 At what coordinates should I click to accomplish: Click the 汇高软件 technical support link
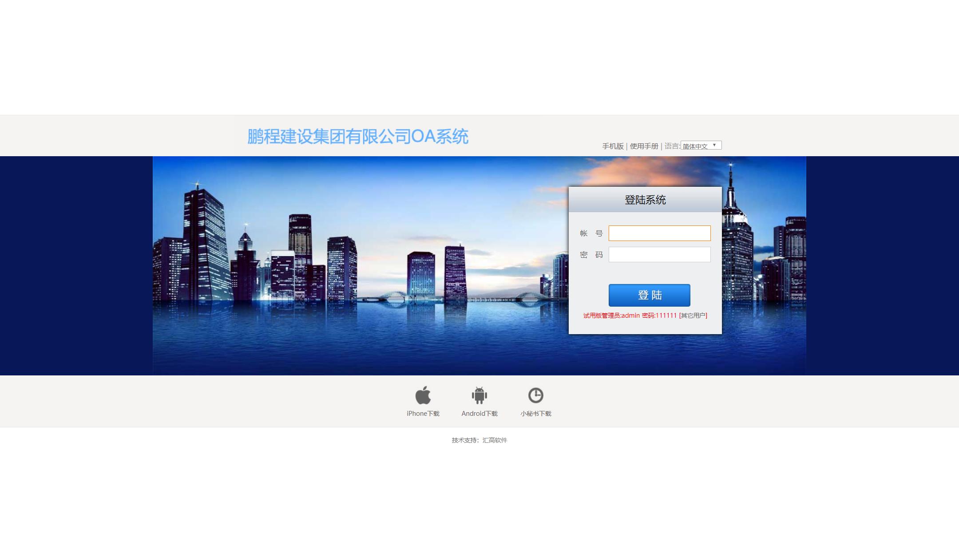pos(495,440)
